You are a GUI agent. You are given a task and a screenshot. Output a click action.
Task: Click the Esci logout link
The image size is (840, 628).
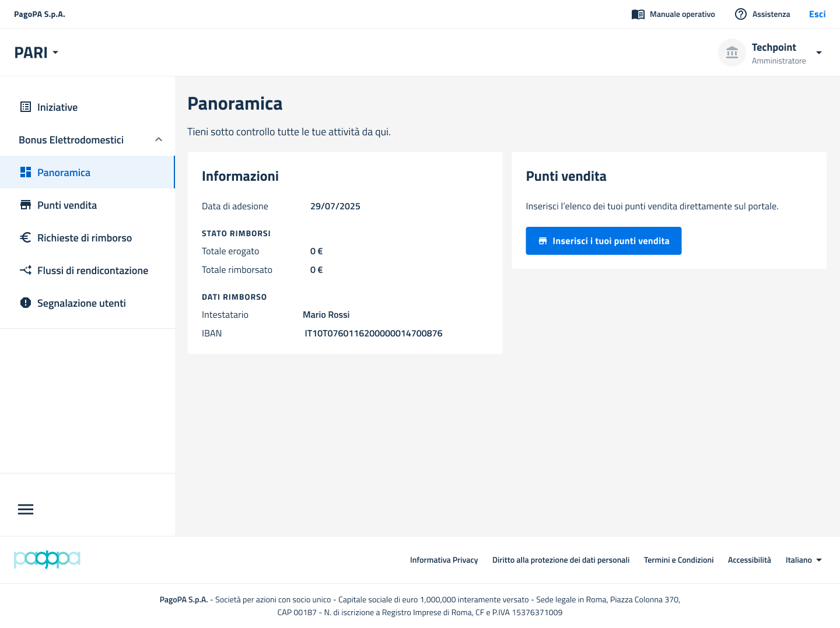point(817,14)
